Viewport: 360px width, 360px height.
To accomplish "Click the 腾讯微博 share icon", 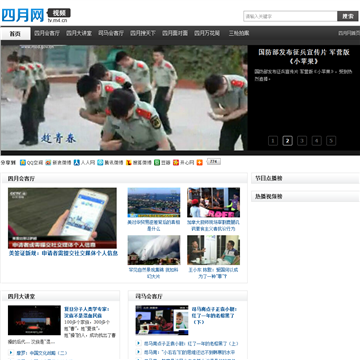I will (x=100, y=163).
